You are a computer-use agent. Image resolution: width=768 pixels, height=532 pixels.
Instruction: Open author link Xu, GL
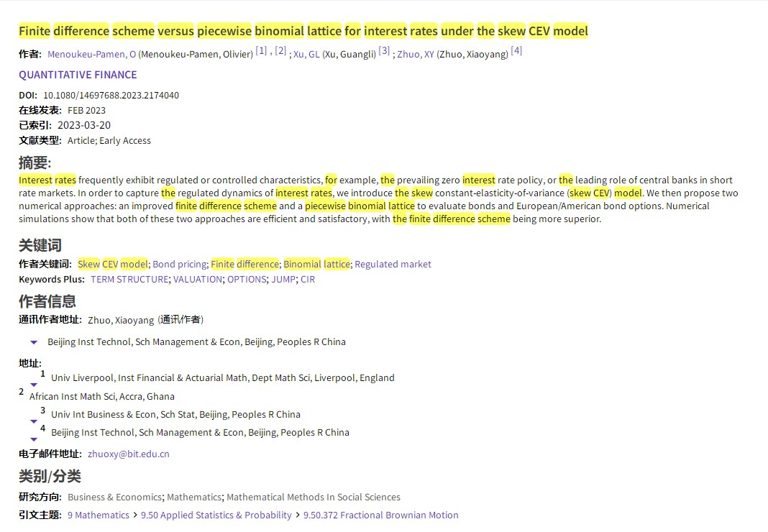tap(306, 54)
